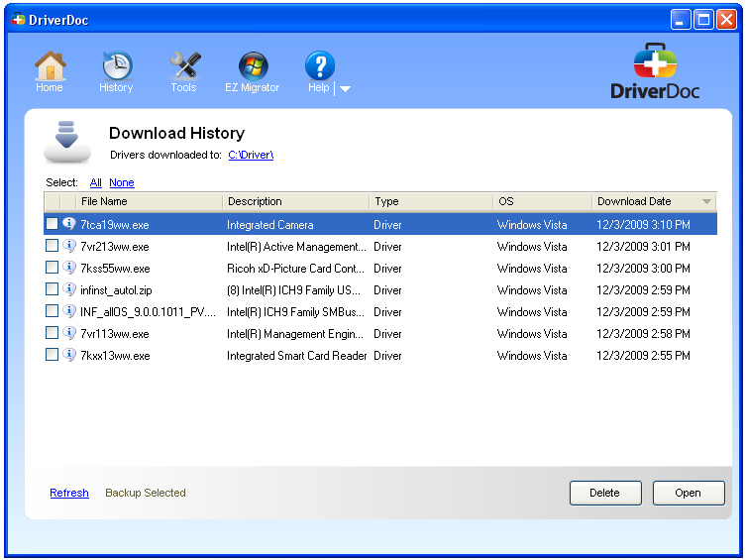The image size is (747, 560).
Task: Maximize the DriverDoc window
Action: point(703,20)
